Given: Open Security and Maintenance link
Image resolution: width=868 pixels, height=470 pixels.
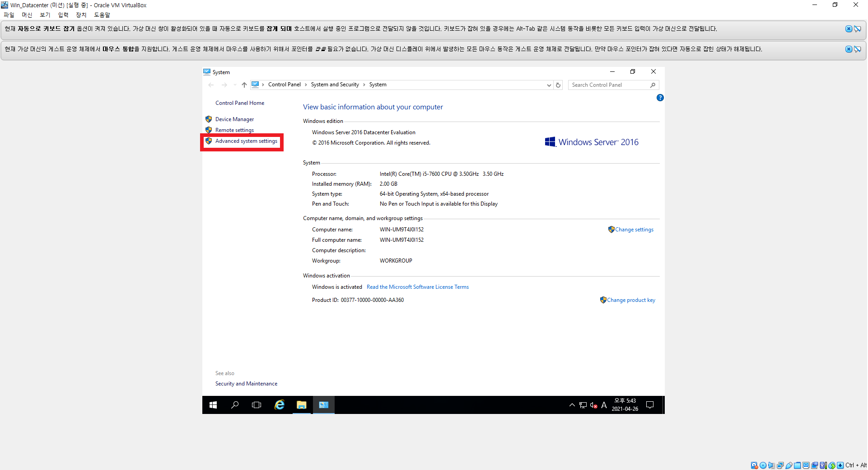Looking at the screenshot, I should point(246,384).
